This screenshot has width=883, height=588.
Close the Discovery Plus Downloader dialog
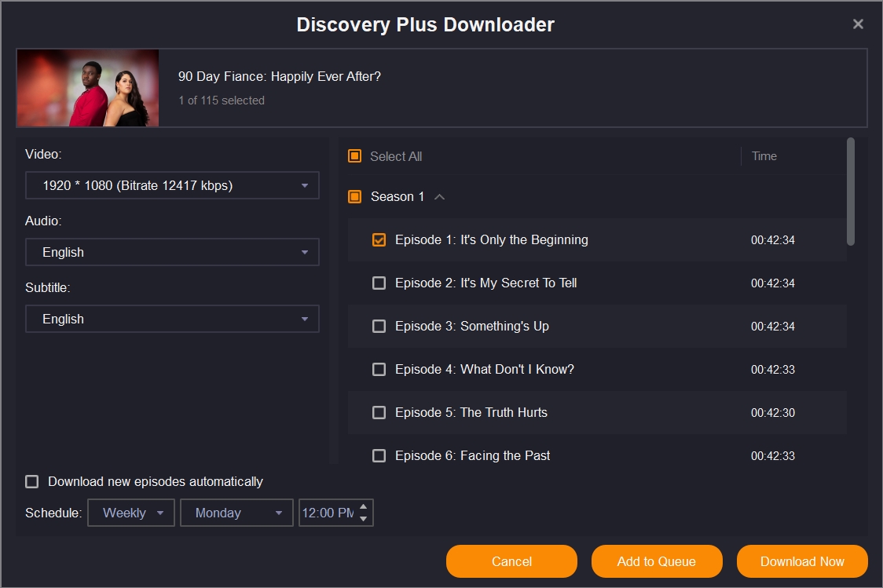pos(858,24)
